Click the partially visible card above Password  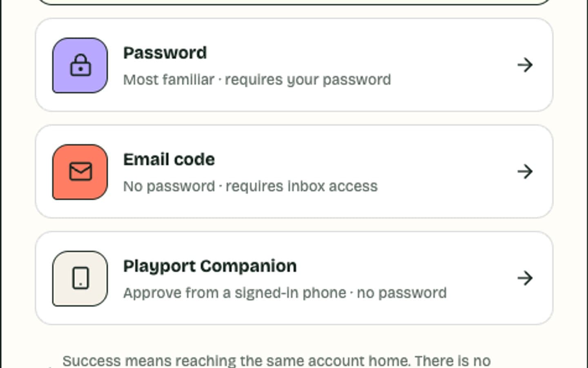pos(294,2)
